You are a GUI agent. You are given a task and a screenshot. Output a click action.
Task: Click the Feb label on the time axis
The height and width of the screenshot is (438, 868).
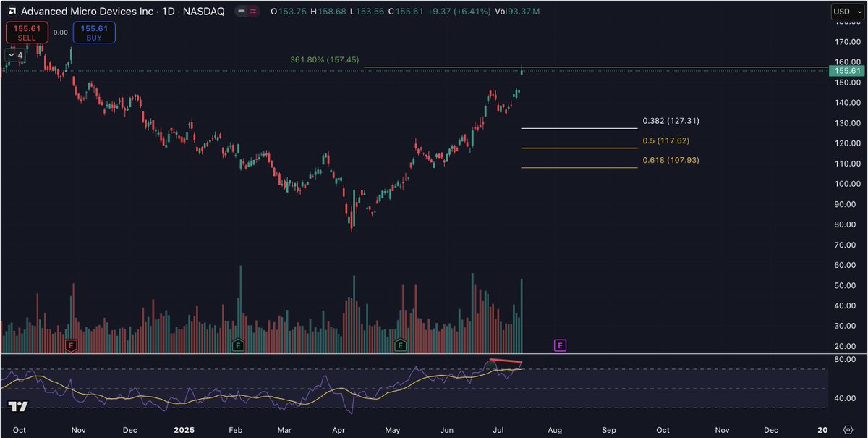pyautogui.click(x=235, y=429)
